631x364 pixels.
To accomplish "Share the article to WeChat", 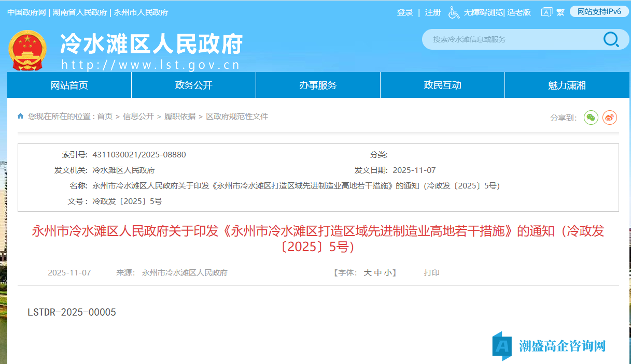I will point(591,118).
